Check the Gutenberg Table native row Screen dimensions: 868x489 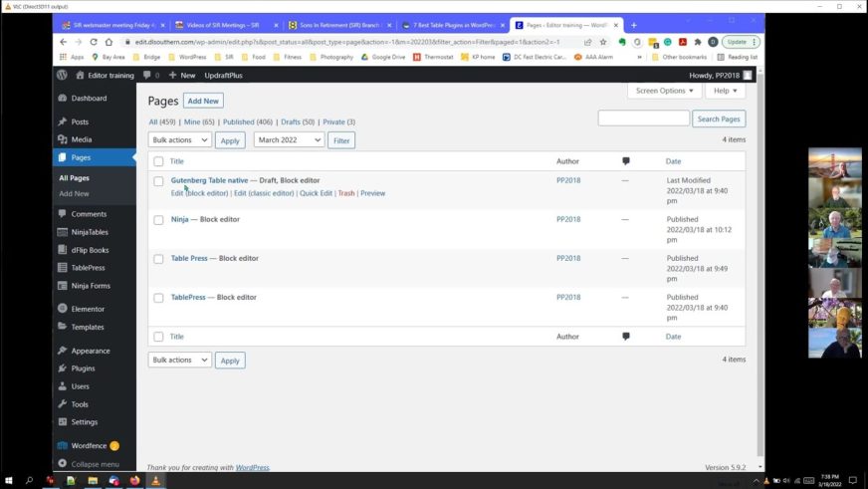tap(158, 181)
